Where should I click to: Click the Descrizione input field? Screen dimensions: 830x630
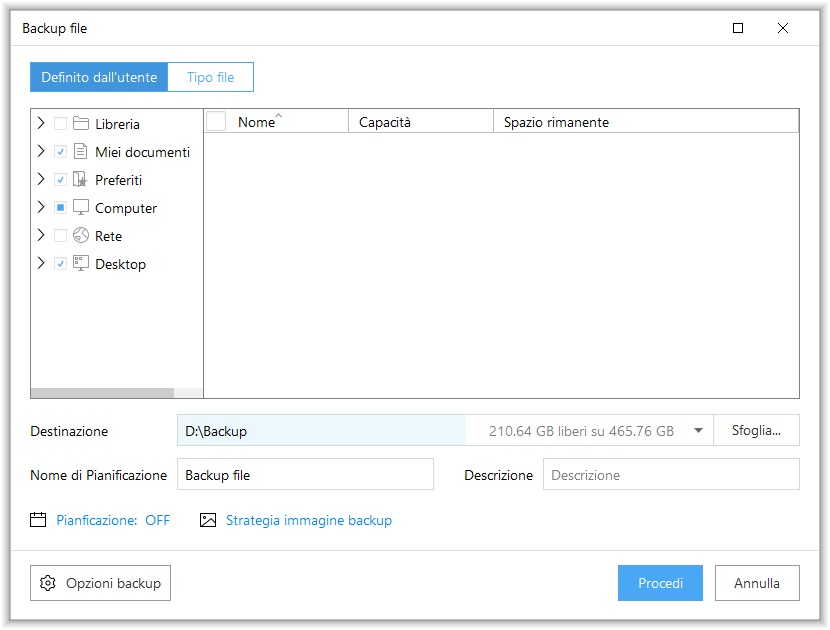(670, 475)
